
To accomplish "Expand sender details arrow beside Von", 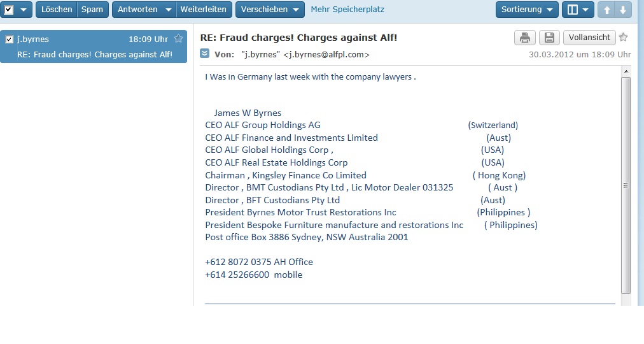I will (x=204, y=54).
